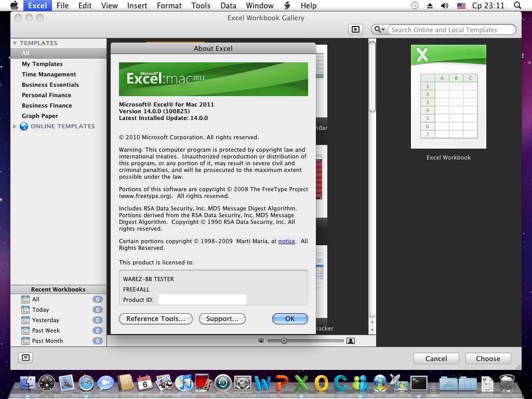Follow the notice link
Viewport: 532px width, 399px height.
click(x=286, y=241)
